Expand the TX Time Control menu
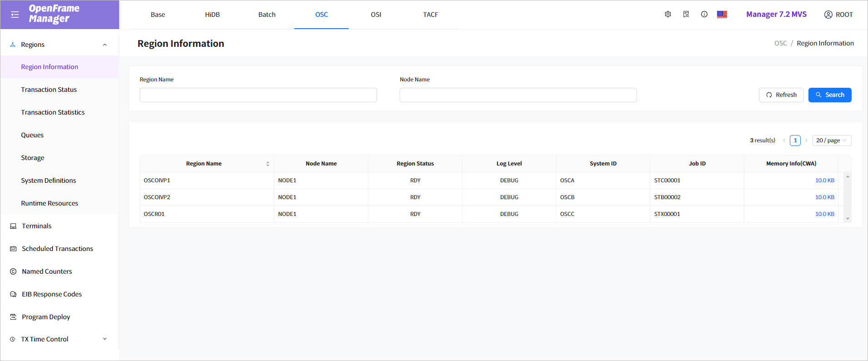 (105, 339)
